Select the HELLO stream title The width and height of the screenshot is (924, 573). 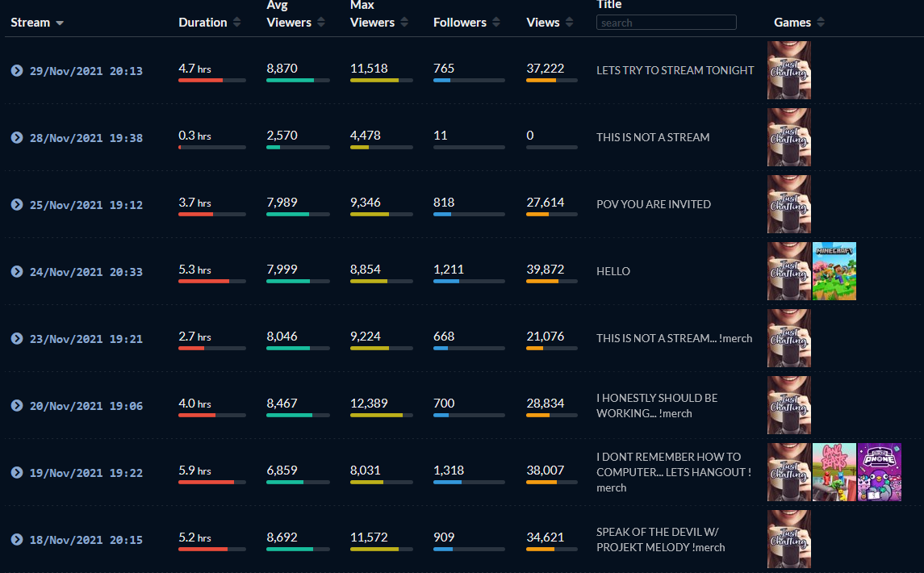click(613, 271)
